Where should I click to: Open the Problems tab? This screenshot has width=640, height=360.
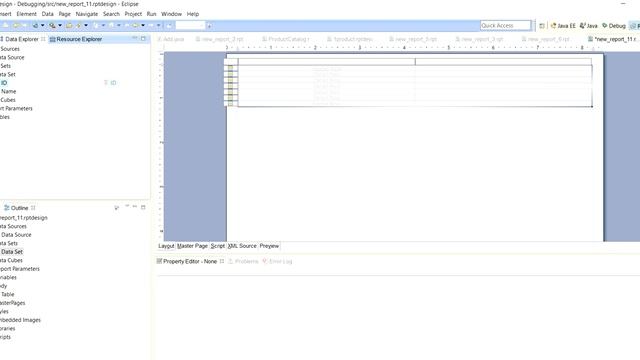tap(243, 261)
